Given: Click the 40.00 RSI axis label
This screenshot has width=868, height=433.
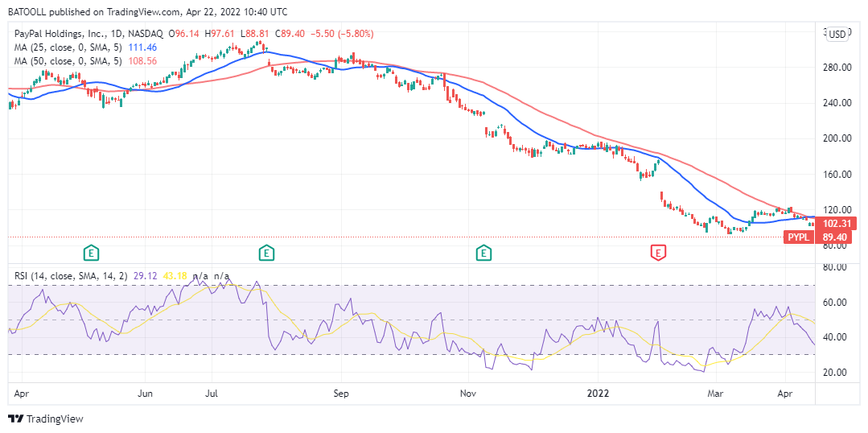Looking at the screenshot, I should click(x=835, y=336).
